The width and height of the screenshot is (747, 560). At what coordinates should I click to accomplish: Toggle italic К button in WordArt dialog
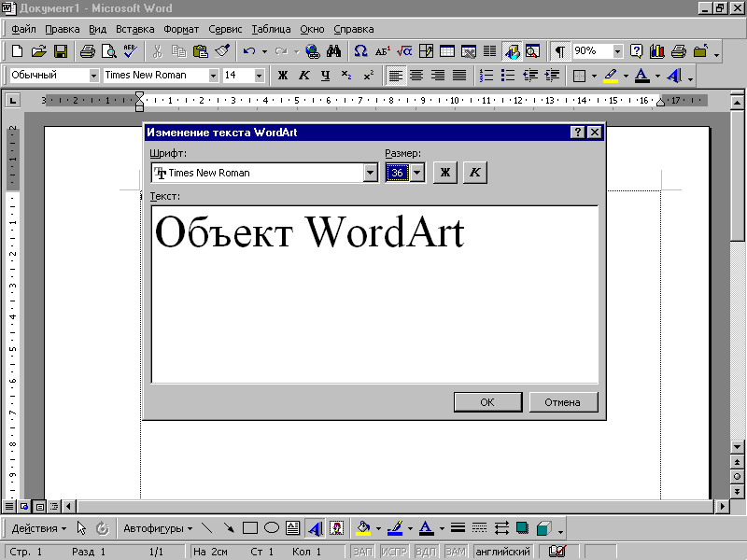point(475,173)
